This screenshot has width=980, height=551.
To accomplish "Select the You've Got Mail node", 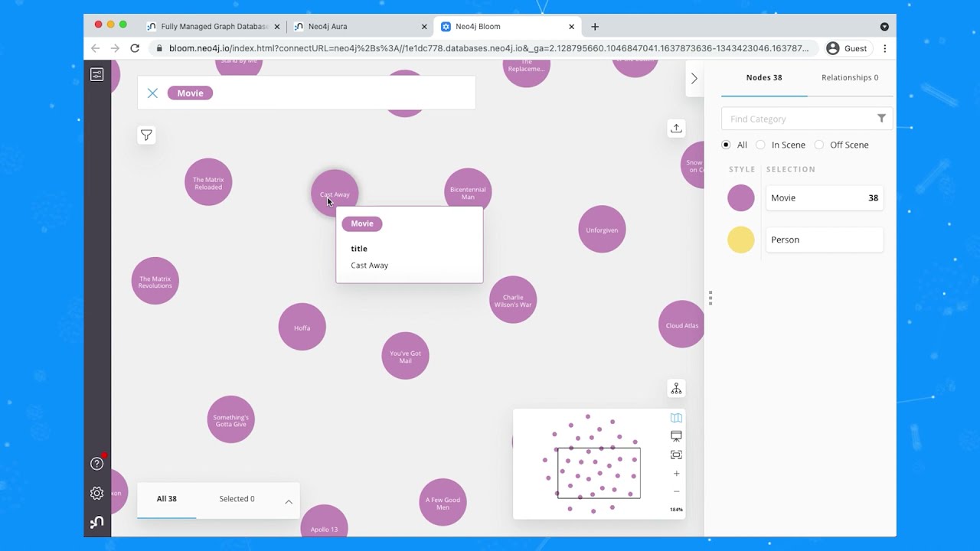I will [406, 356].
